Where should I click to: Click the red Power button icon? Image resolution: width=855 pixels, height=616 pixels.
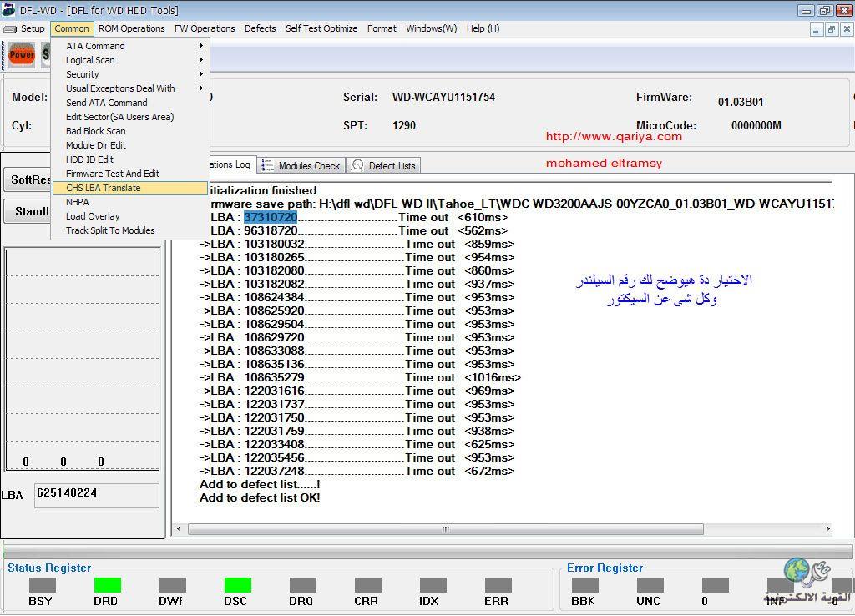click(22, 54)
